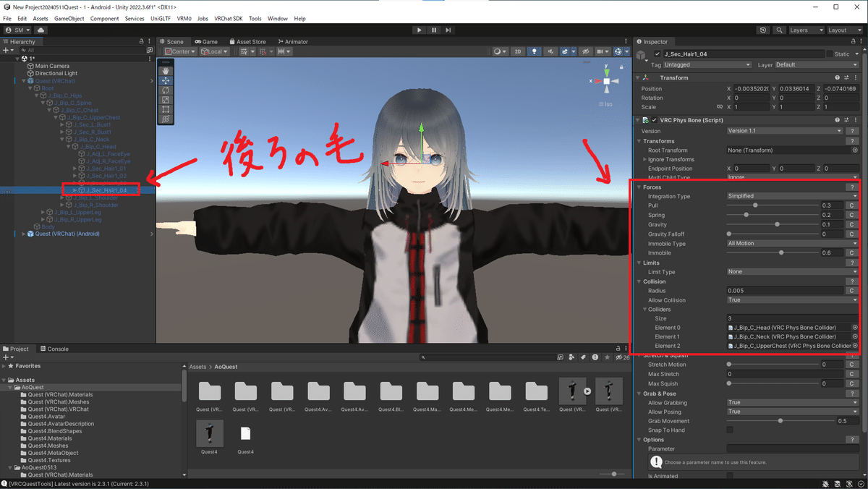868x489 pixels.
Task: Select the Rect transform tool
Action: [x=166, y=109]
